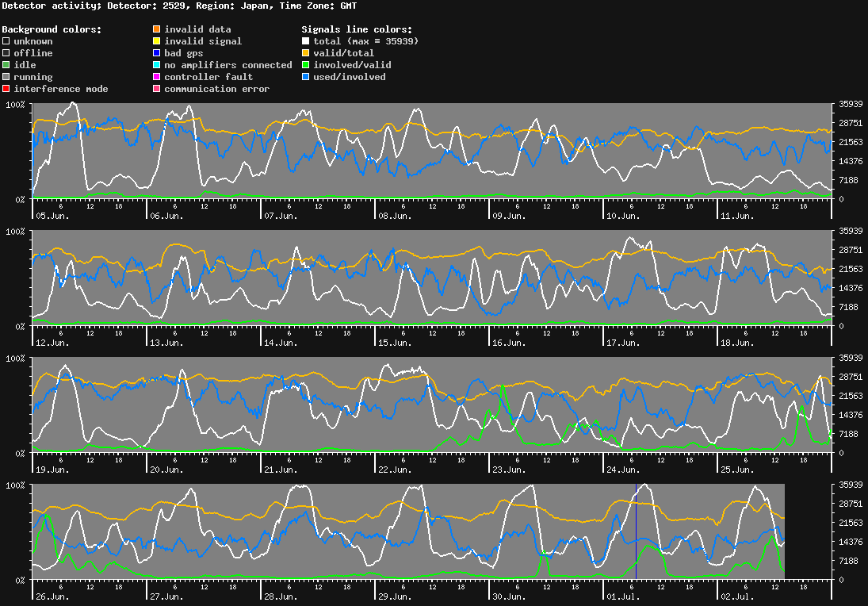This screenshot has height=606, width=868.
Task: Click the 'total (max = 35939)' label
Action: tap(366, 41)
